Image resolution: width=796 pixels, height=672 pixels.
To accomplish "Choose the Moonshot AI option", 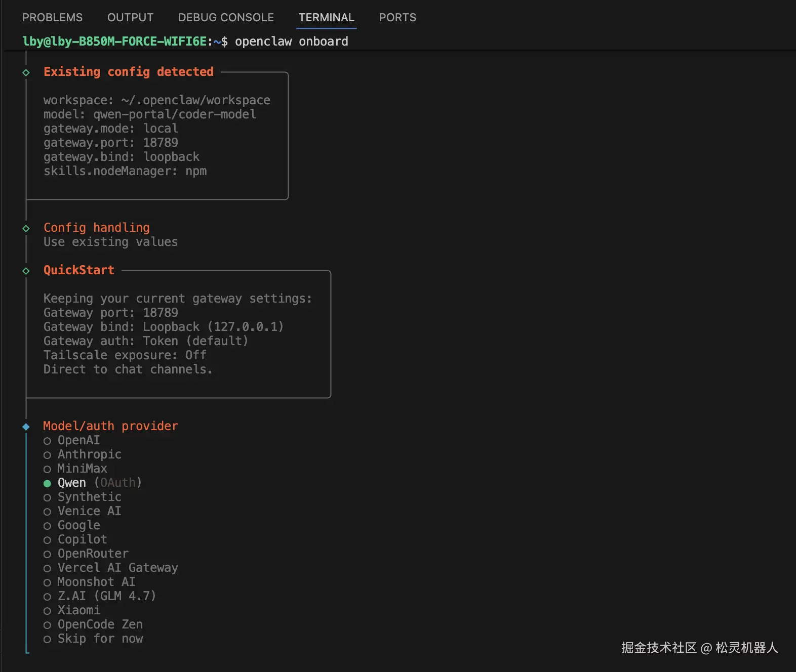I will coord(90,582).
